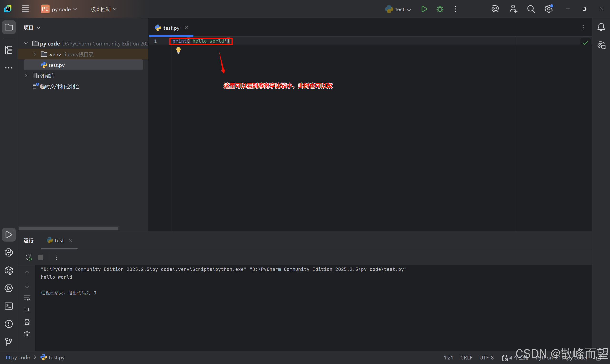Viewport: 610px width, 364px height.
Task: Switch to the test tab in Run panel
Action: [59, 241]
